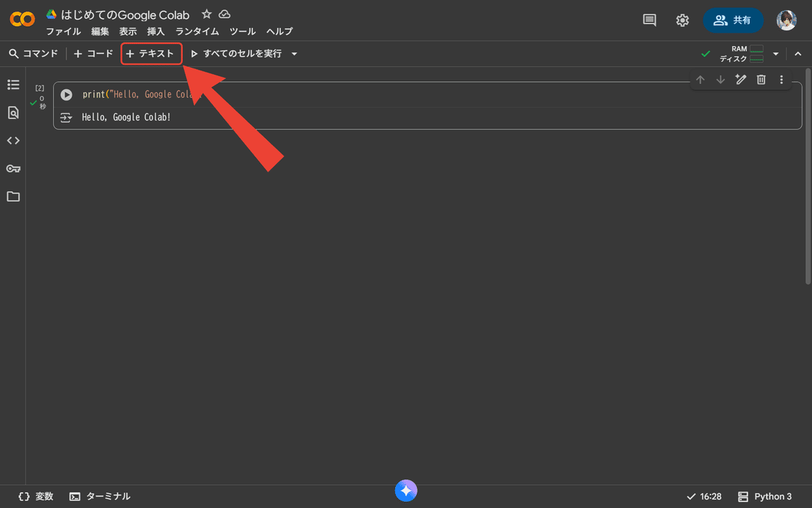Open the ターミナル panel
This screenshot has height=508, width=812.
[x=100, y=496]
